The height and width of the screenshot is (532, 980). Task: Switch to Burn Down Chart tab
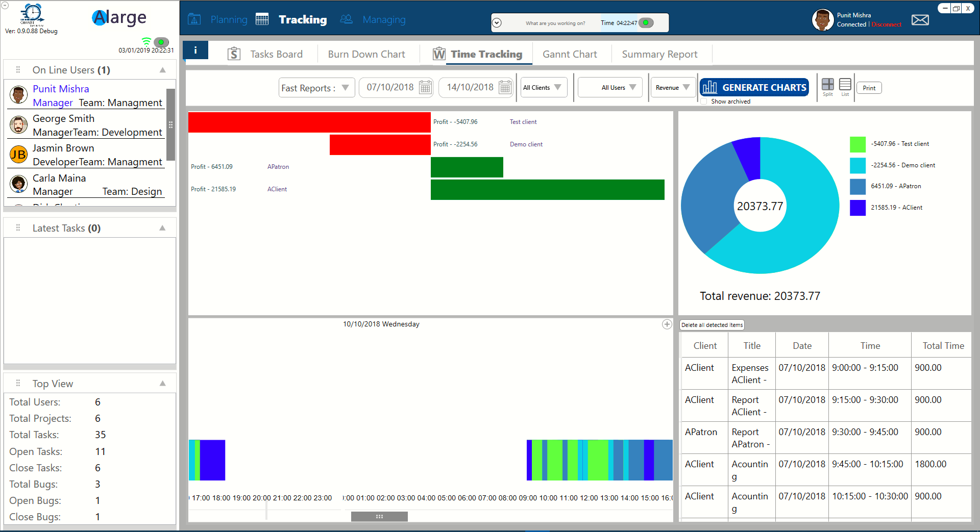pos(366,55)
